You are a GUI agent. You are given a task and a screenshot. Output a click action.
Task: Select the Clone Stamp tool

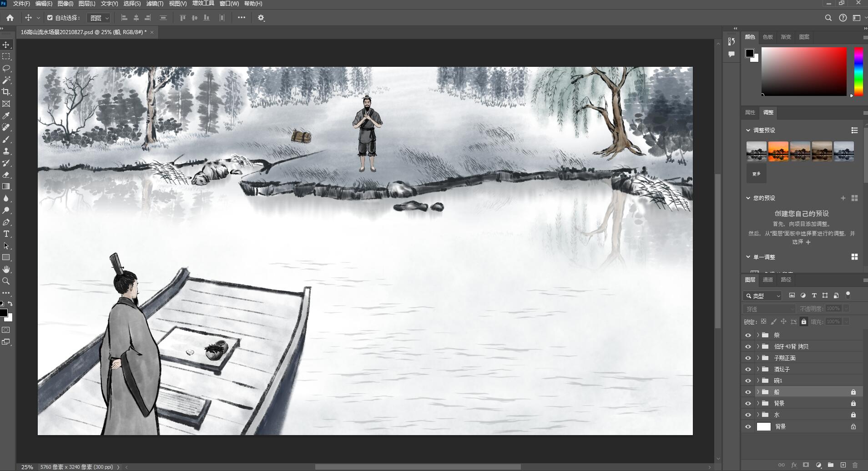tap(6, 151)
